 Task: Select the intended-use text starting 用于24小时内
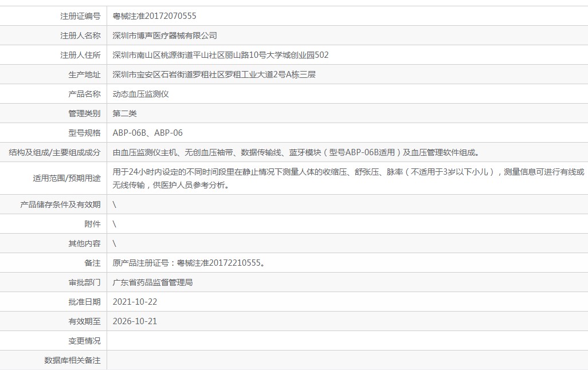tap(348, 179)
